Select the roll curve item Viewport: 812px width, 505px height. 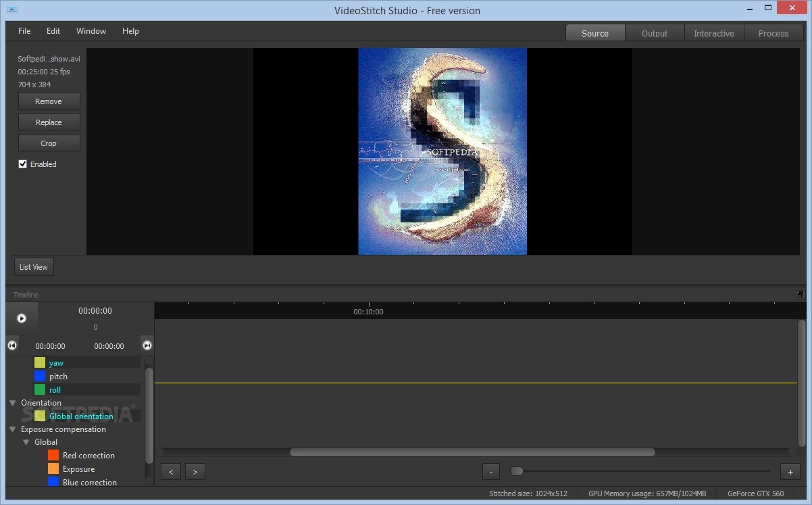(x=55, y=390)
